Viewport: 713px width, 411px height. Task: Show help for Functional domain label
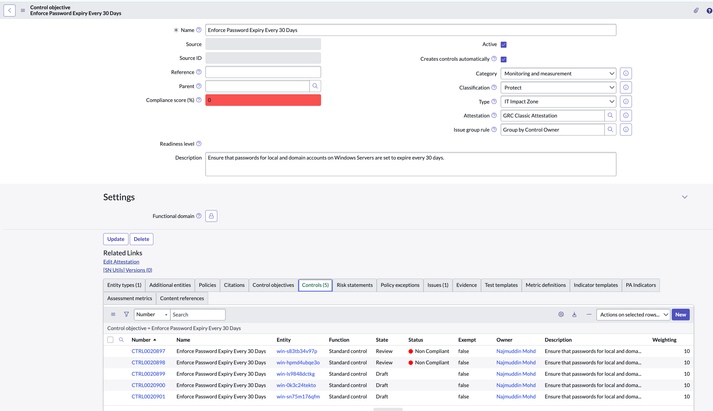point(199,216)
